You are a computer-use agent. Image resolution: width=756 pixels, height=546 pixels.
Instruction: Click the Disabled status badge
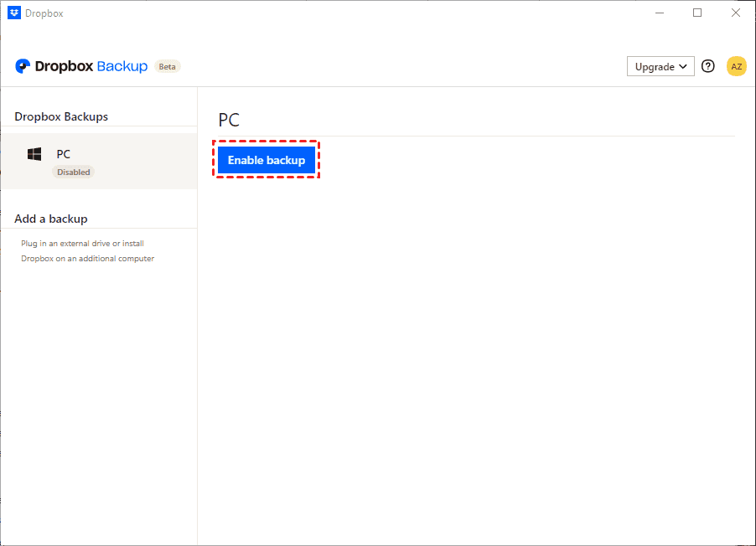73,172
